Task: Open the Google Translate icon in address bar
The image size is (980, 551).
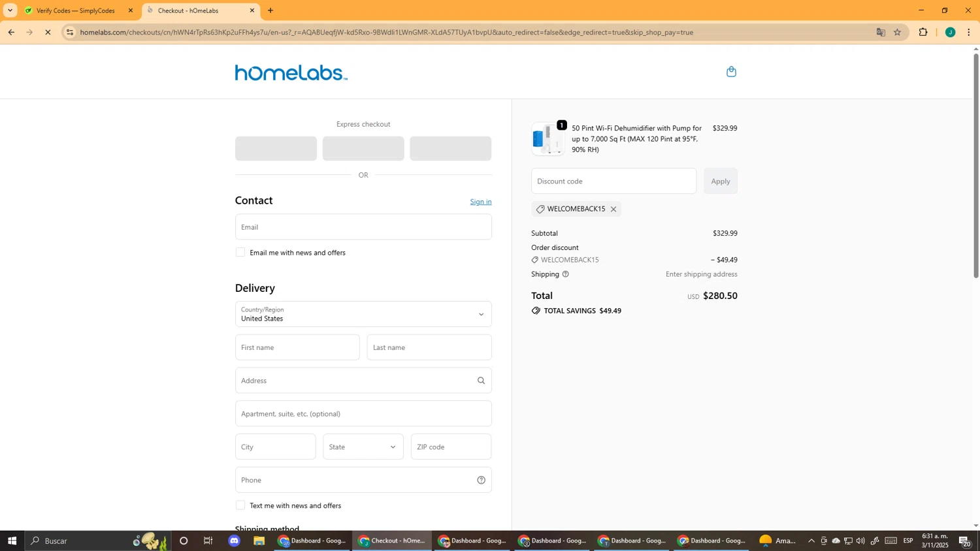Action: coord(881,32)
